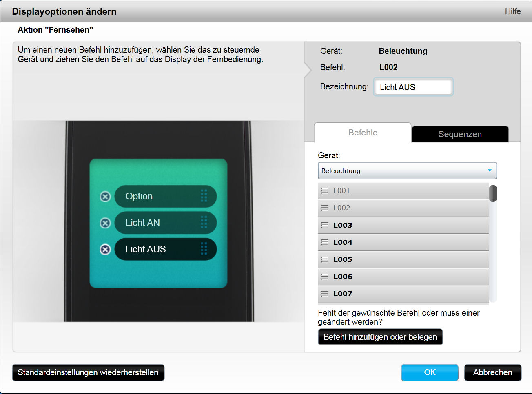The image size is (532, 394).
Task: Remove the Option entry with its X icon
Action: [105, 197]
